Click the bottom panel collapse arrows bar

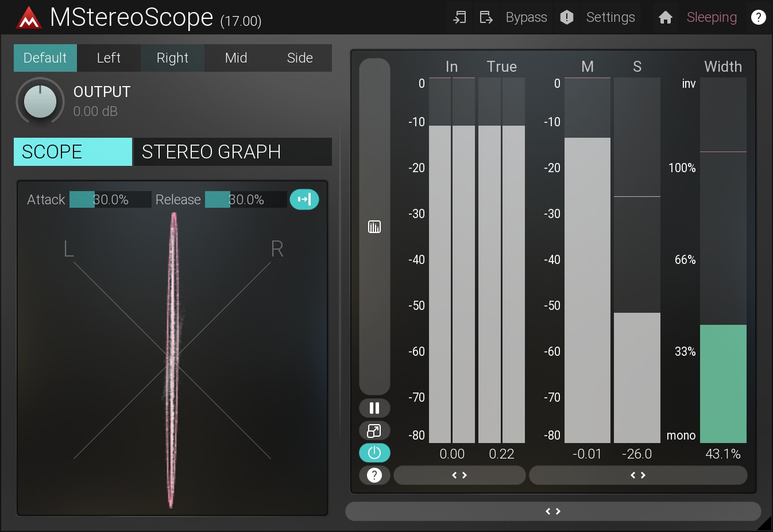(552, 511)
